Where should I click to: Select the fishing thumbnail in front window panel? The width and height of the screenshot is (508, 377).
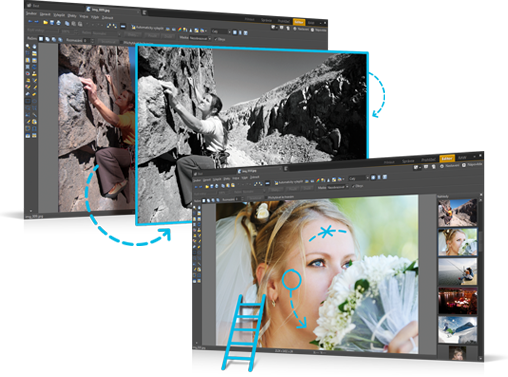tap(457, 272)
